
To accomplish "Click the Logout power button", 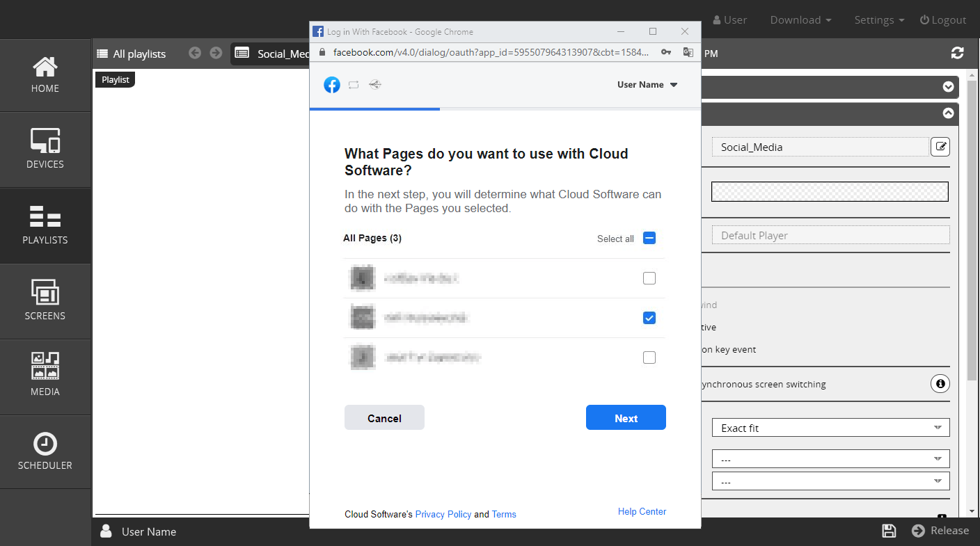I will click(943, 20).
